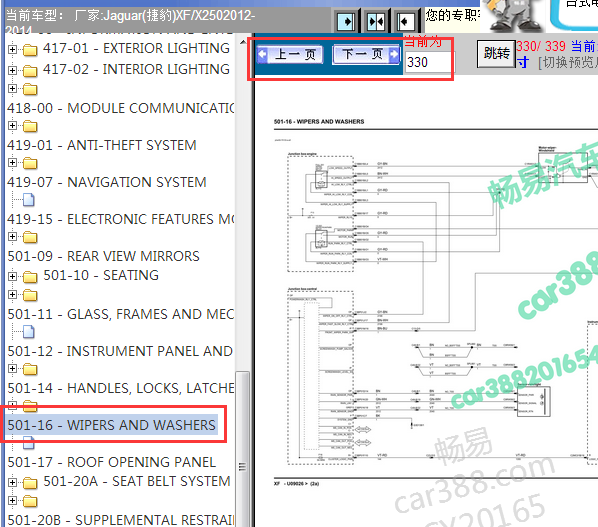Click the 切换预览 switch preview link
This screenshot has width=598, height=527.
tap(567, 62)
